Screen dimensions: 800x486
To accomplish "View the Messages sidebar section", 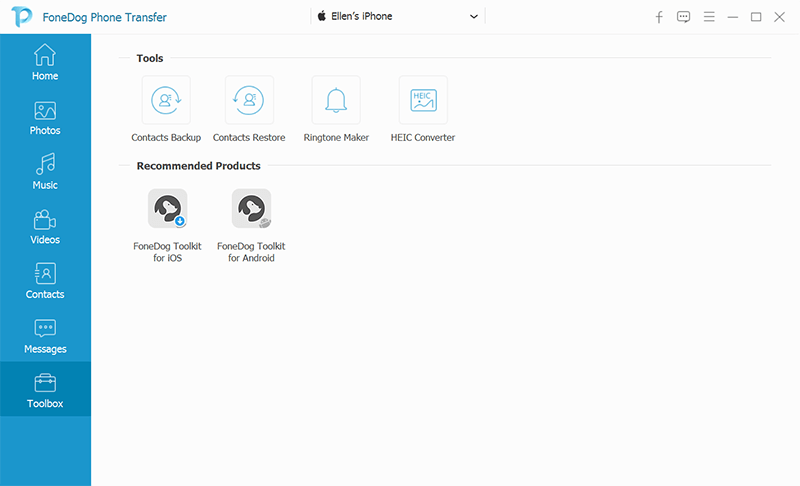I will click(x=45, y=336).
